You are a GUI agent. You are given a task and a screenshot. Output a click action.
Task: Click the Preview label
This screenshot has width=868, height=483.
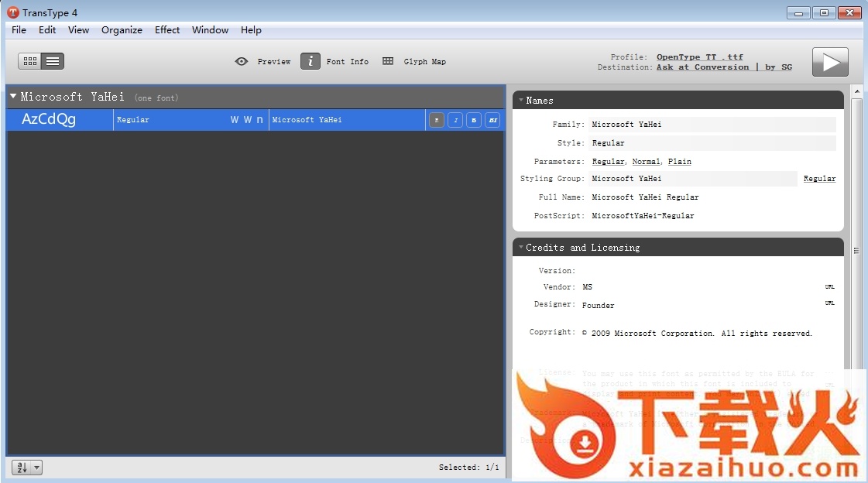[x=274, y=61]
